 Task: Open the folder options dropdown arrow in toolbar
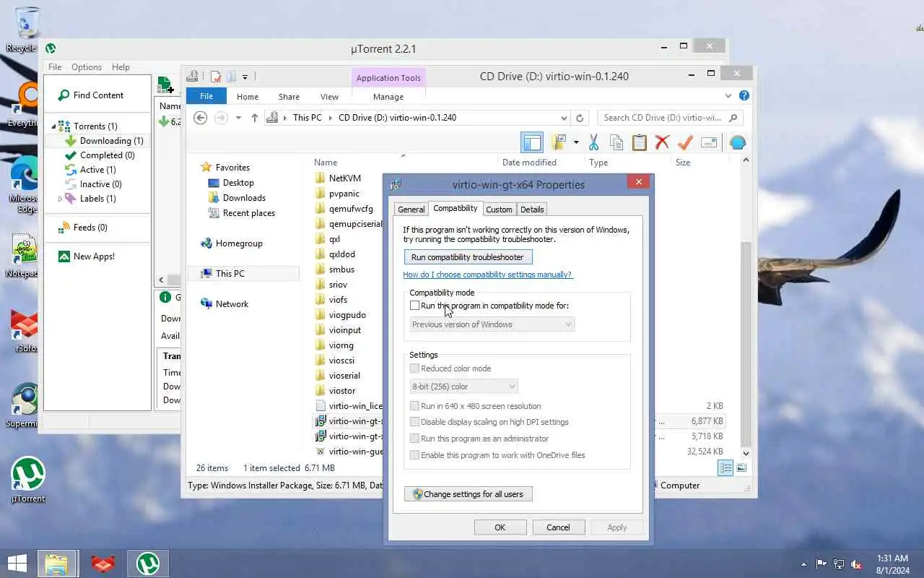point(575,142)
